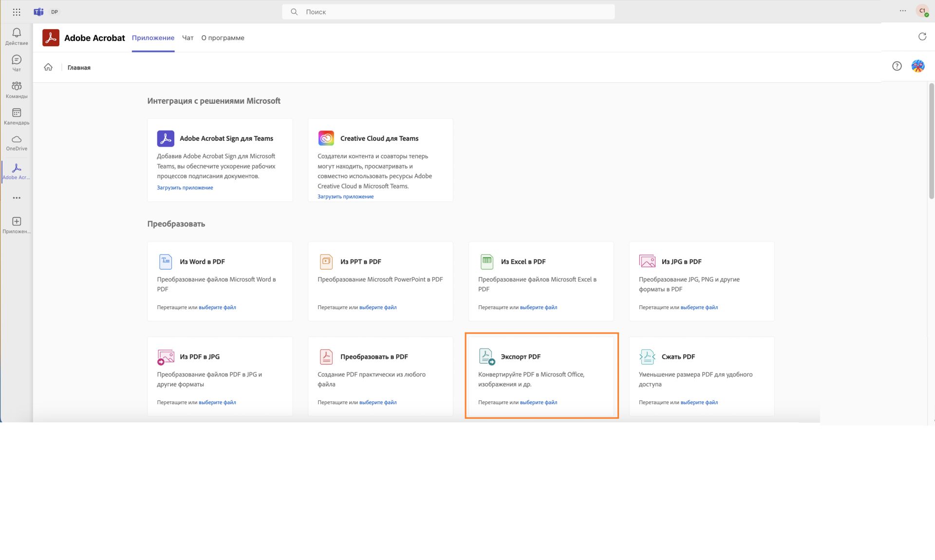Open more apps ellipsis in the sidebar

tap(17, 198)
